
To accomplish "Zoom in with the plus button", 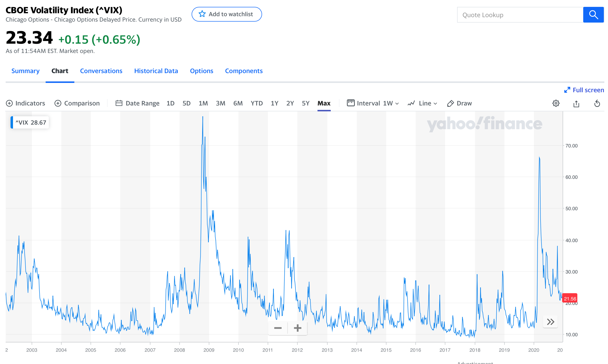I will 297,328.
